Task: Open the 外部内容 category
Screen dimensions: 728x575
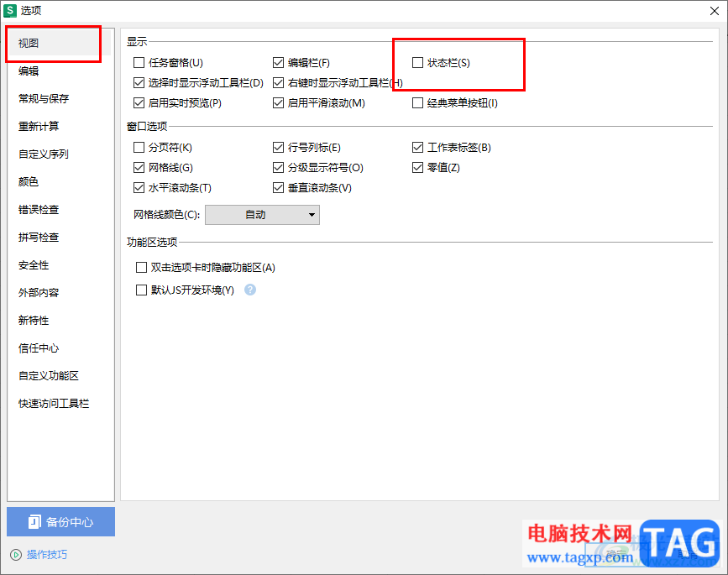Action: pyautogui.click(x=59, y=293)
